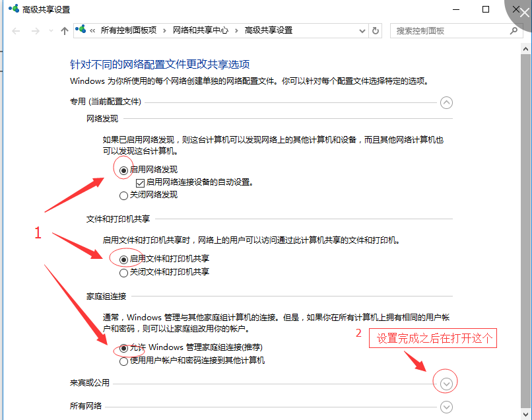532x420 pixels.
Task: Click the scrollbar down arrow
Action: [525, 414]
